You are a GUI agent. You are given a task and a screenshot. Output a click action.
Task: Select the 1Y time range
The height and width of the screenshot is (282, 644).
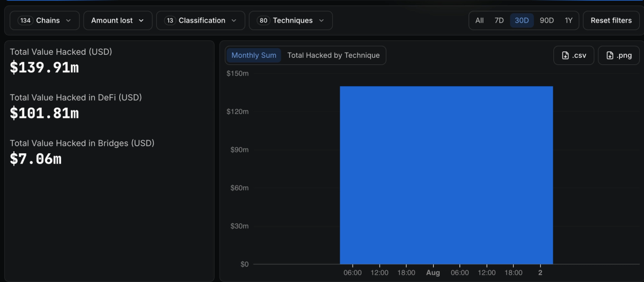(x=568, y=20)
